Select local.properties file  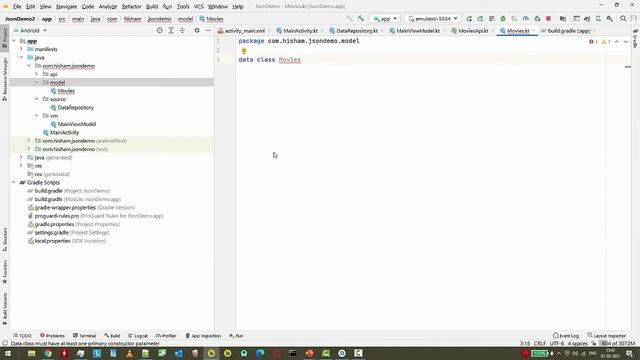point(67,241)
